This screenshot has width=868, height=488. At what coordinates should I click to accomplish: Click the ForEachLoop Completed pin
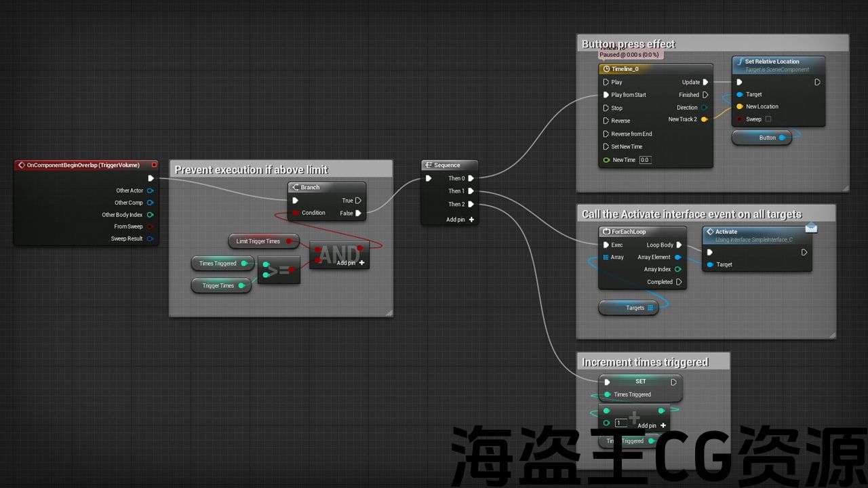point(679,282)
